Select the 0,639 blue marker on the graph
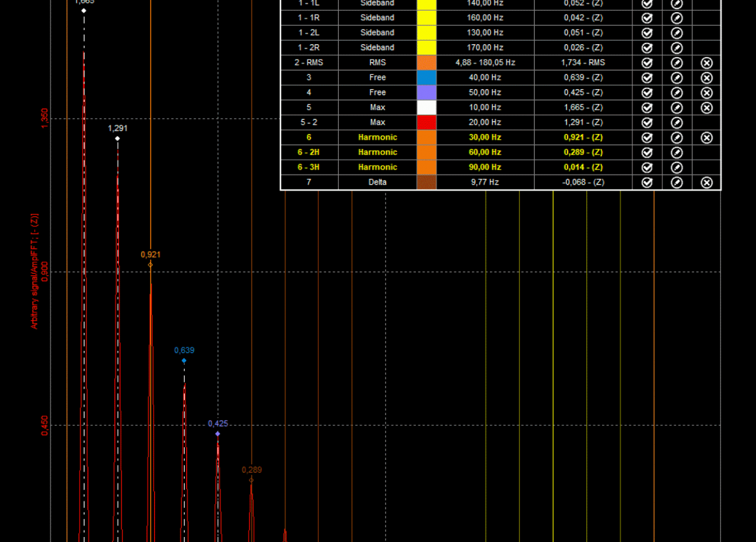 click(184, 361)
